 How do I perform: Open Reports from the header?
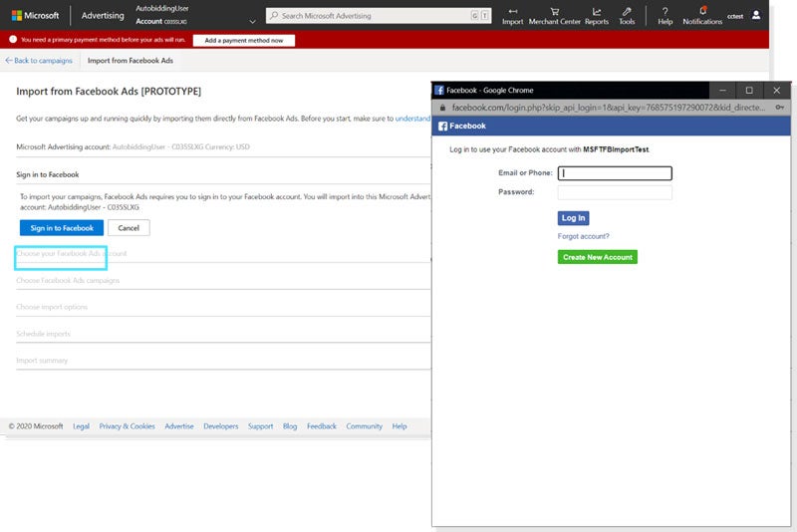pyautogui.click(x=596, y=16)
